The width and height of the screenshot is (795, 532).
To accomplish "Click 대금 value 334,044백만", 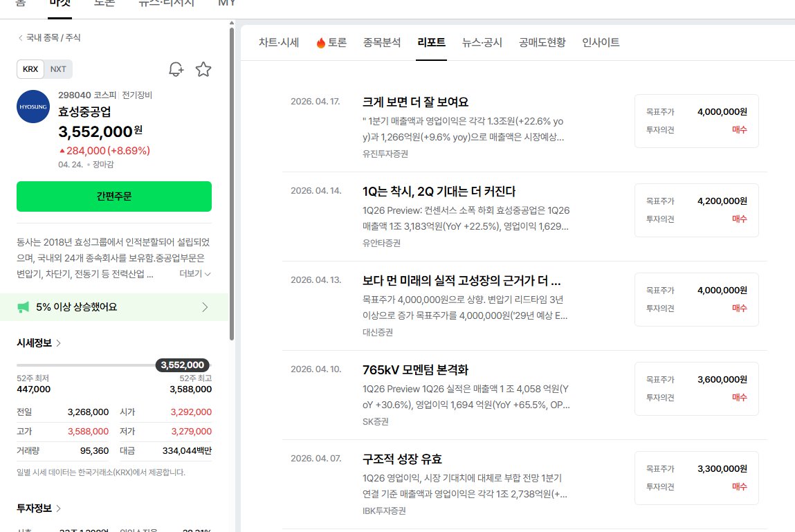I will (x=187, y=451).
